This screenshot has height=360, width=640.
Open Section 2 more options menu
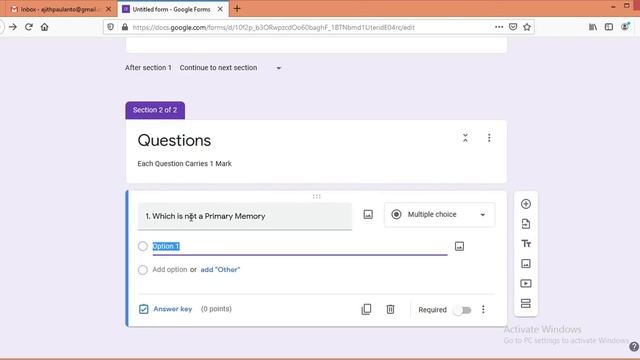489,138
